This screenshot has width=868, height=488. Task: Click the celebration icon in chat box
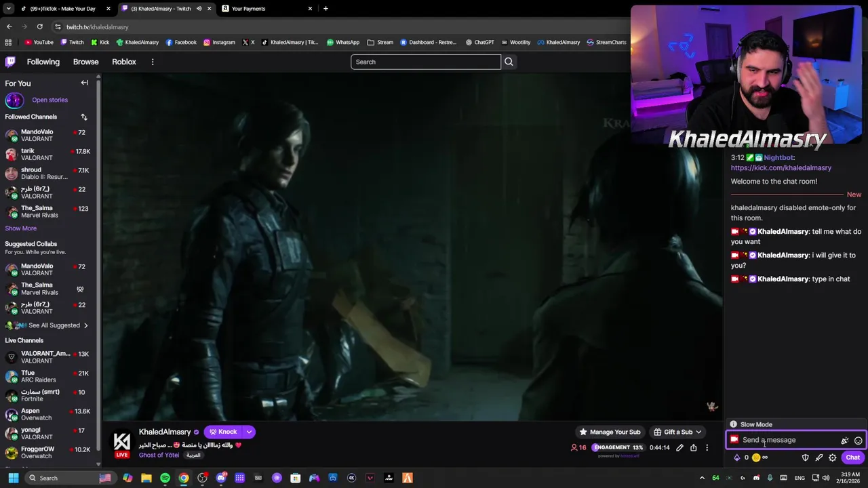pyautogui.click(x=845, y=441)
